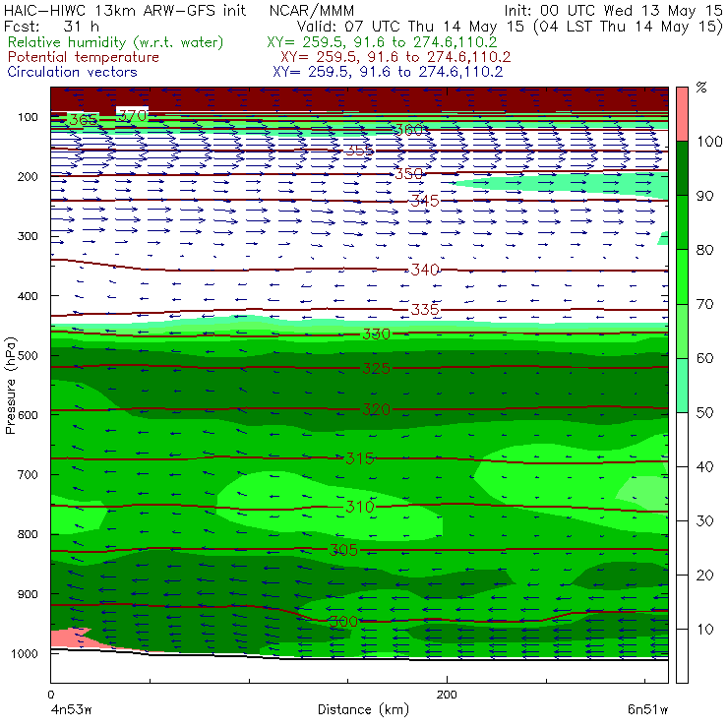Click the 500 hPa pressure axis label
Image resolution: width=728 pixels, height=728 pixels.
[28, 355]
